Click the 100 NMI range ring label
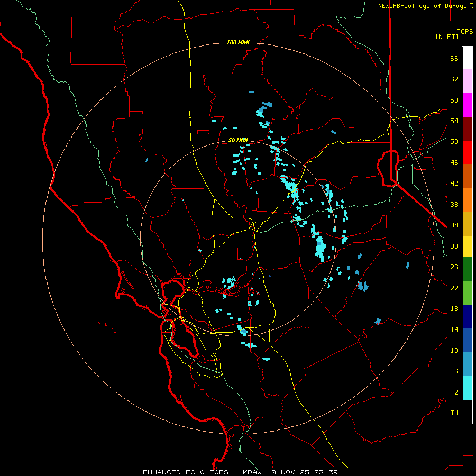Image resolution: width=476 pixels, height=476 pixels. tap(238, 42)
